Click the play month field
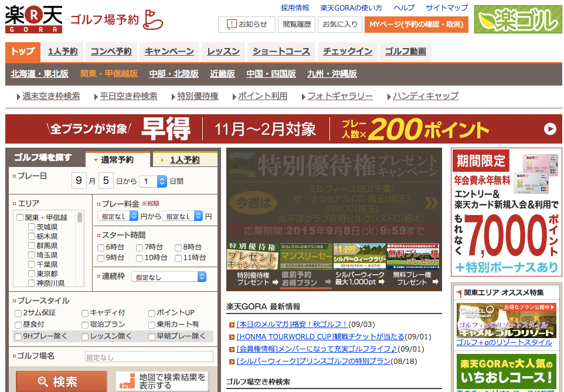The width and height of the screenshot is (564, 392). (x=79, y=180)
